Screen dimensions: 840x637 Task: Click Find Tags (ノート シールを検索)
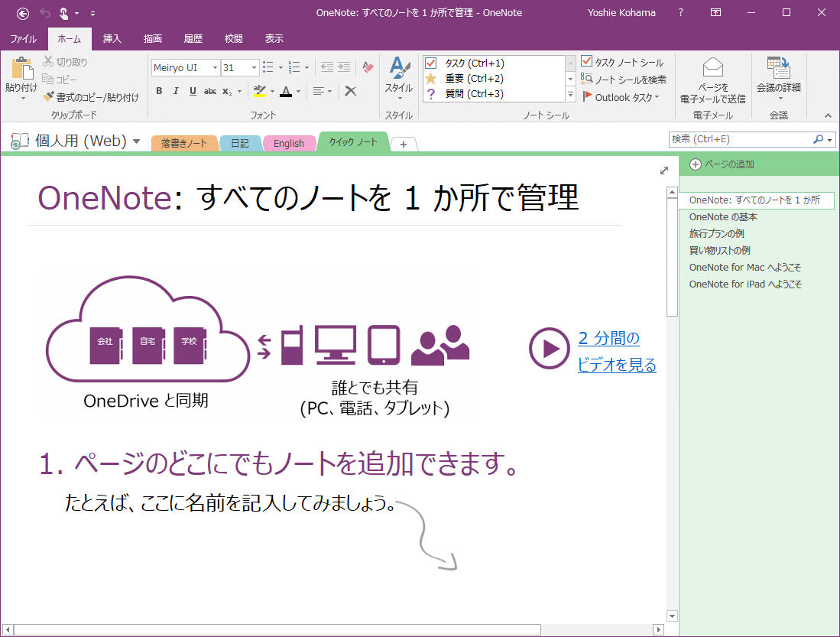pyautogui.click(x=624, y=80)
